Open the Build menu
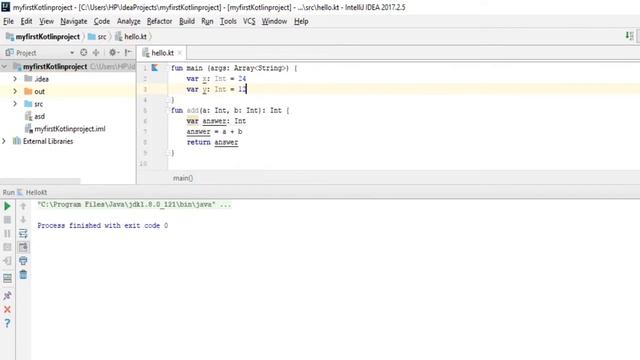 pyautogui.click(x=187, y=21)
